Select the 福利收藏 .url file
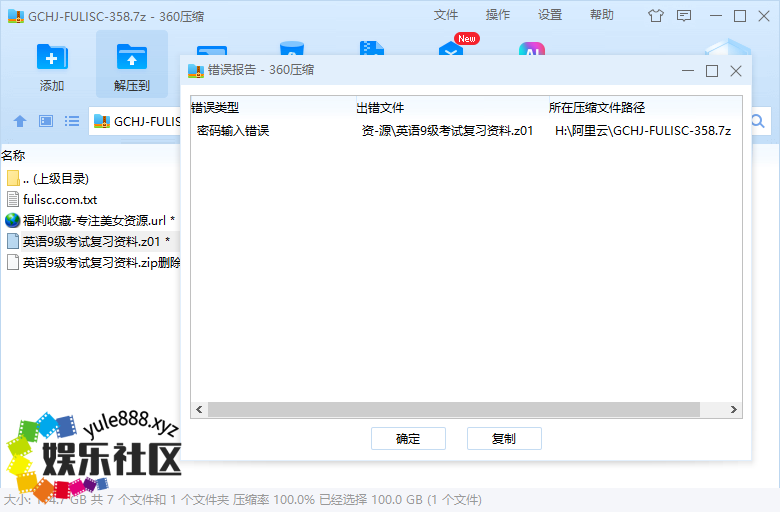This screenshot has width=780, height=512. tap(90, 220)
